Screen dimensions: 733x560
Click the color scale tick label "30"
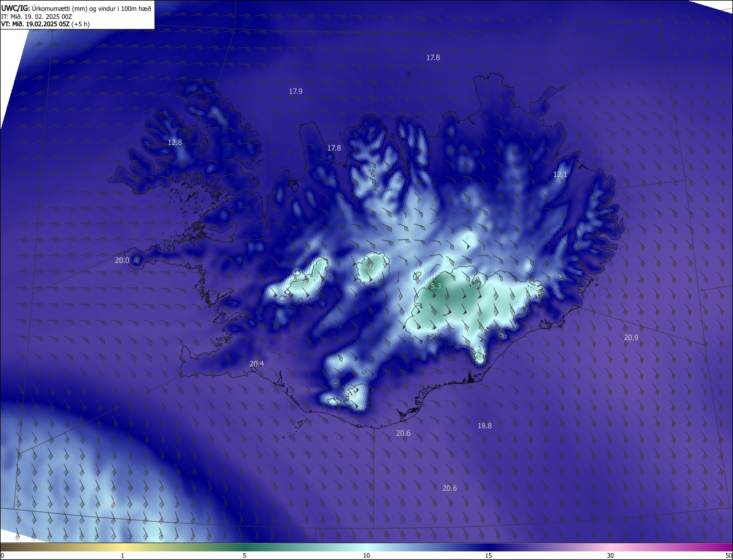pyautogui.click(x=610, y=555)
